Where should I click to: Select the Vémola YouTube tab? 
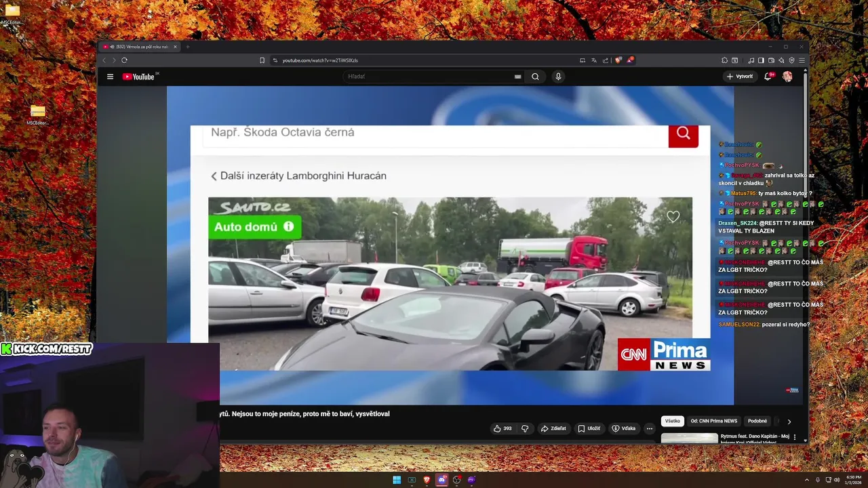(139, 47)
